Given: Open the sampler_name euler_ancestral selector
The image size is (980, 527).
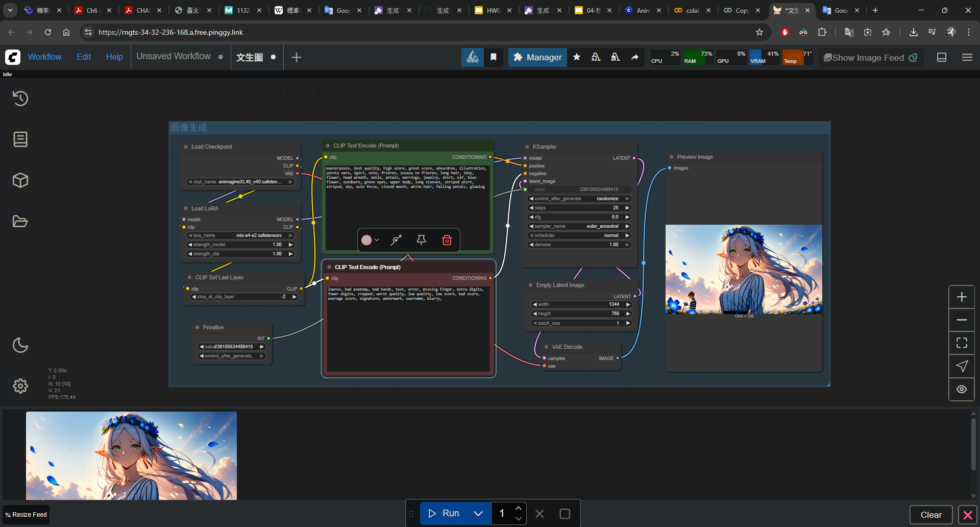Looking at the screenshot, I should [x=579, y=226].
